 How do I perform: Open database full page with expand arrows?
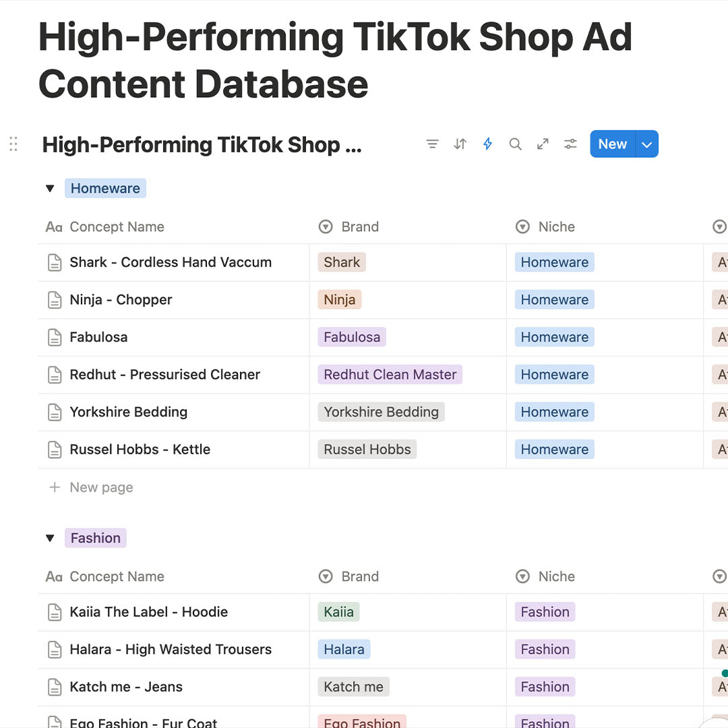pyautogui.click(x=543, y=144)
